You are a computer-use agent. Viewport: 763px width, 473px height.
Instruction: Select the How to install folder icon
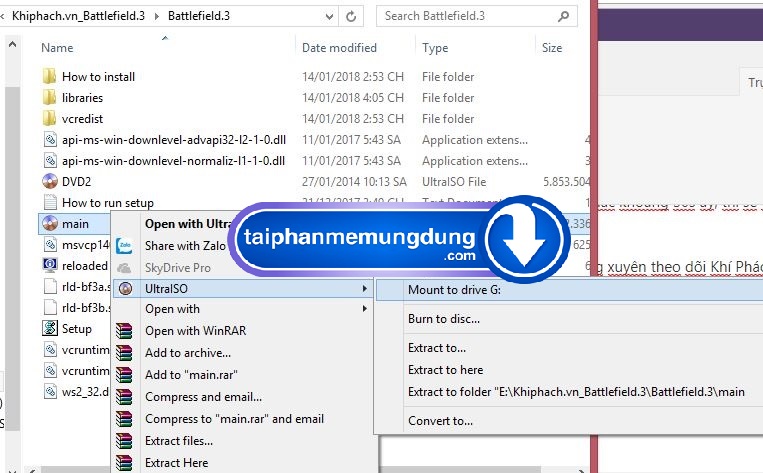pos(49,76)
